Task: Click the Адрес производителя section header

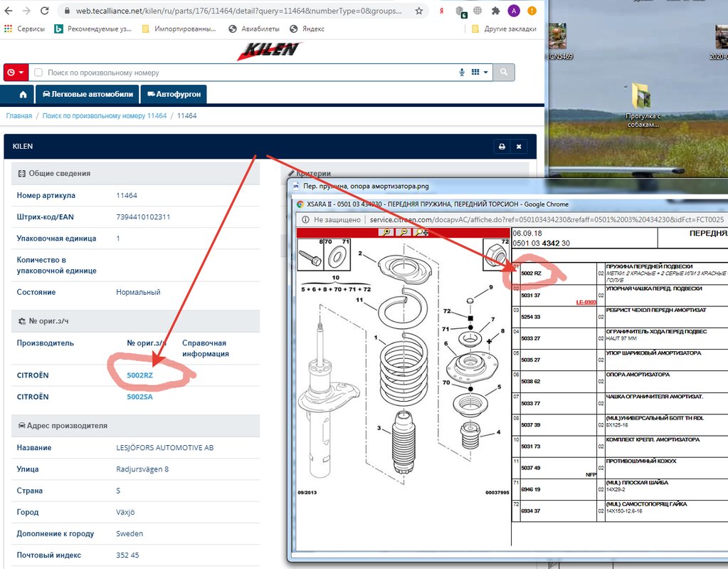Action: pyautogui.click(x=135, y=425)
